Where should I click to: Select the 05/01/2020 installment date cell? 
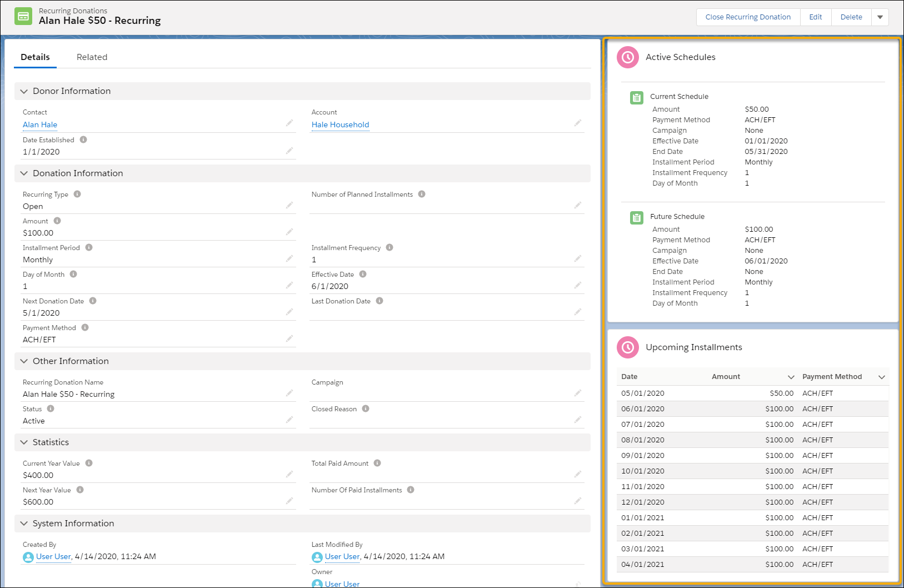click(643, 393)
